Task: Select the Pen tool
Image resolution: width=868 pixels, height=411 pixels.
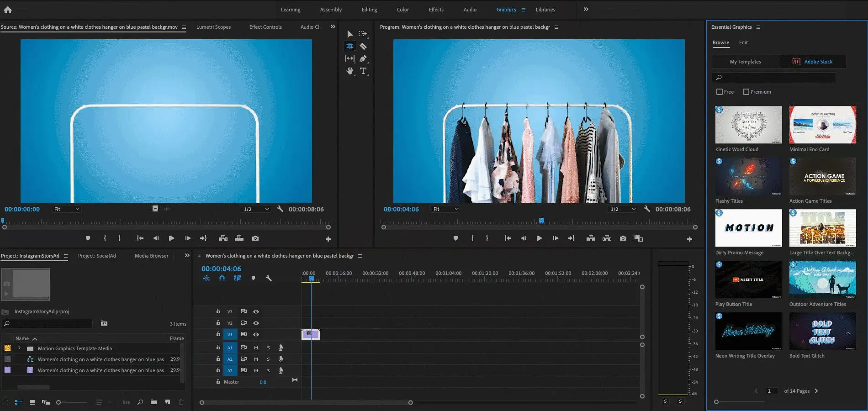Action: [x=363, y=58]
